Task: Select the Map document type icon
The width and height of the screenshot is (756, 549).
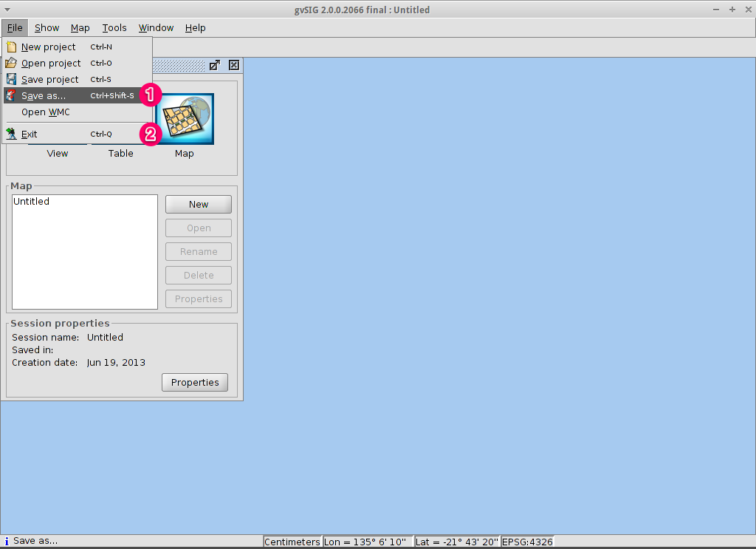Action: [x=185, y=119]
